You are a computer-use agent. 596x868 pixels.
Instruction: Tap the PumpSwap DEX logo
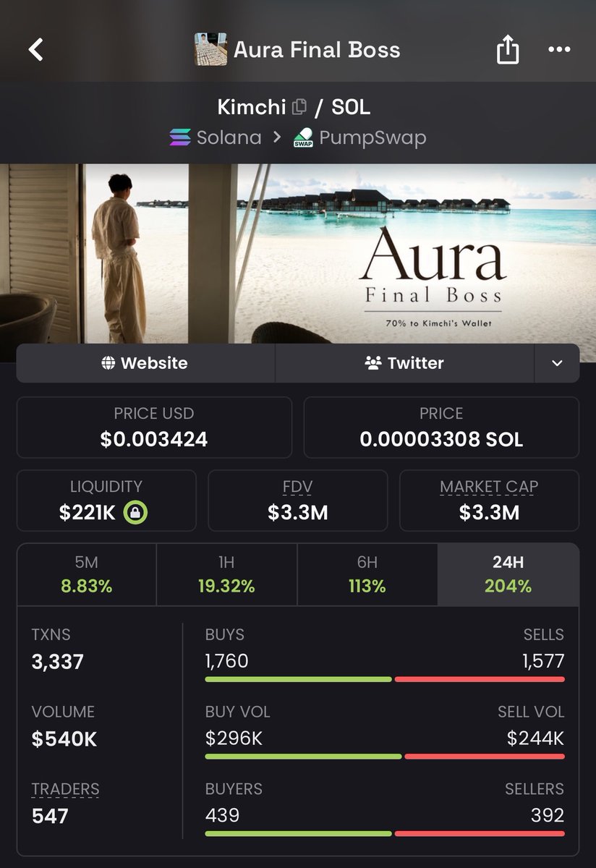[303, 137]
